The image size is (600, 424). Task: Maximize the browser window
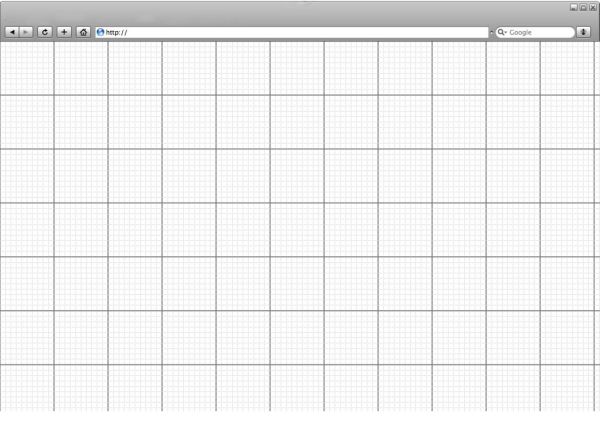(583, 7)
